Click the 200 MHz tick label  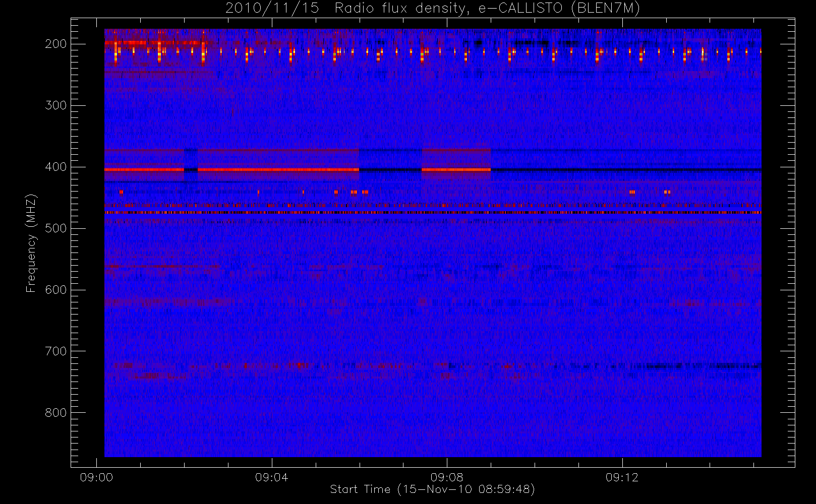click(x=55, y=44)
